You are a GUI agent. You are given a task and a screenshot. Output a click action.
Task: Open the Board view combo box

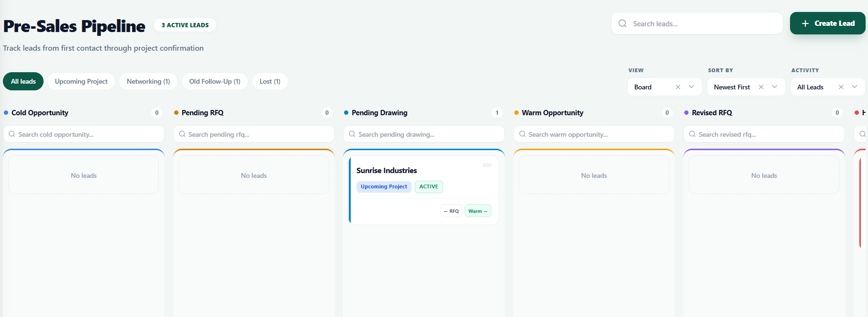[x=665, y=87]
